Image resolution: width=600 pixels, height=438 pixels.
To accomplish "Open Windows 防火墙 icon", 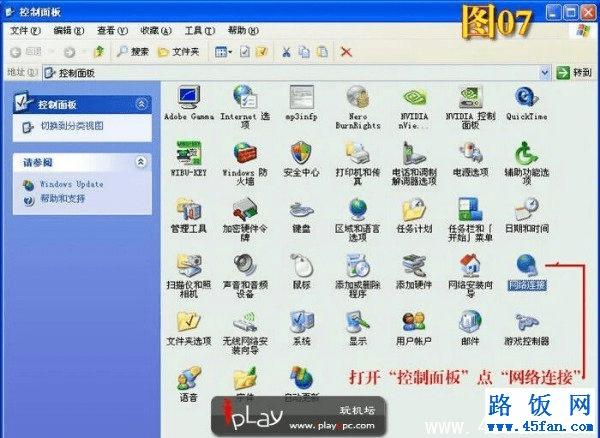I will point(245,153).
